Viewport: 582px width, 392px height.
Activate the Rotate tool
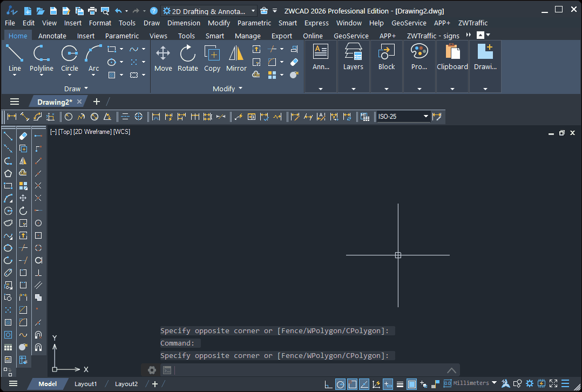(x=187, y=58)
